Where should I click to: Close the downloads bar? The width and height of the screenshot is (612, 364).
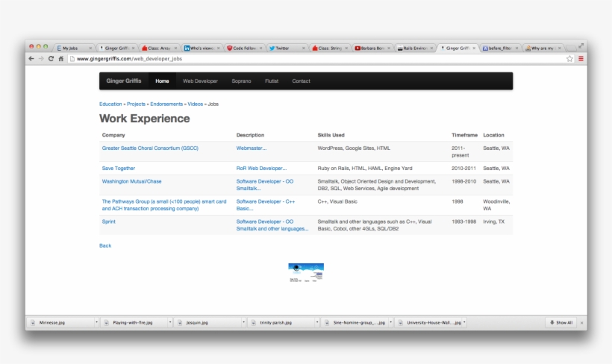pos(581,323)
